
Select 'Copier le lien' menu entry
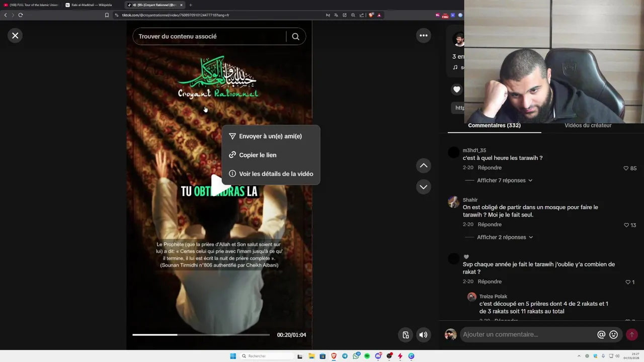[271, 155]
